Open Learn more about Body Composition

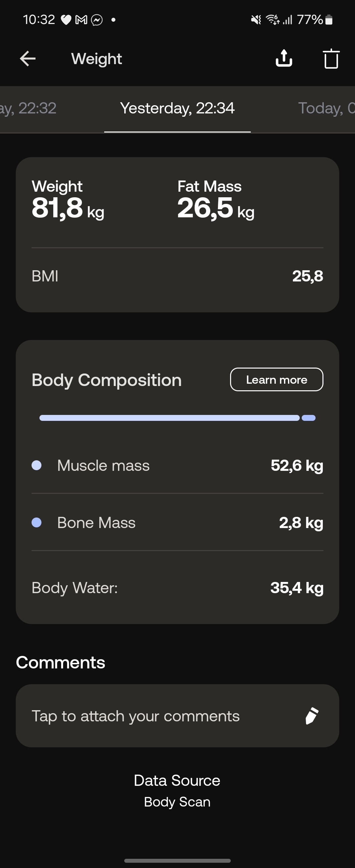(x=276, y=379)
